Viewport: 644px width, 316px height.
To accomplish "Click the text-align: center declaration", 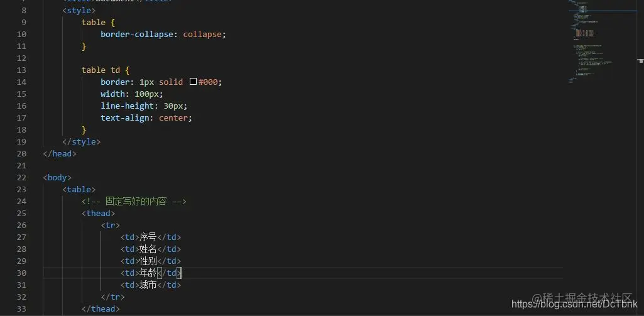I will click(x=146, y=118).
